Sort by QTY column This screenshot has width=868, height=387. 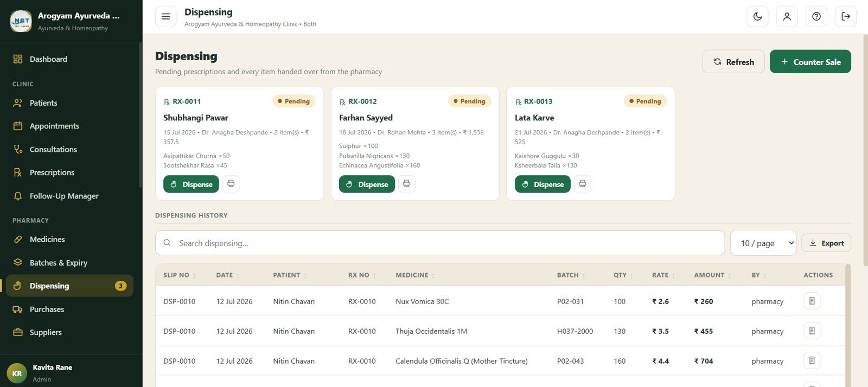(623, 275)
